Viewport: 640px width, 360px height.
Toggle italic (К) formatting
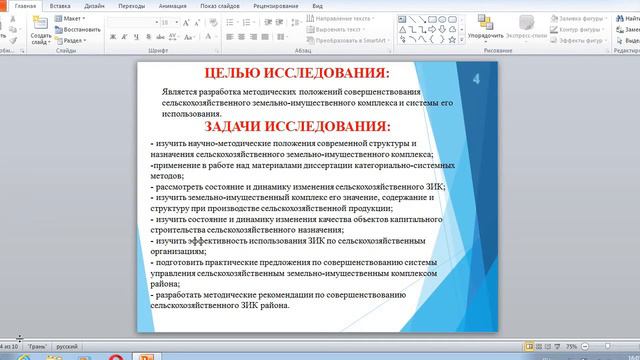coord(124,37)
